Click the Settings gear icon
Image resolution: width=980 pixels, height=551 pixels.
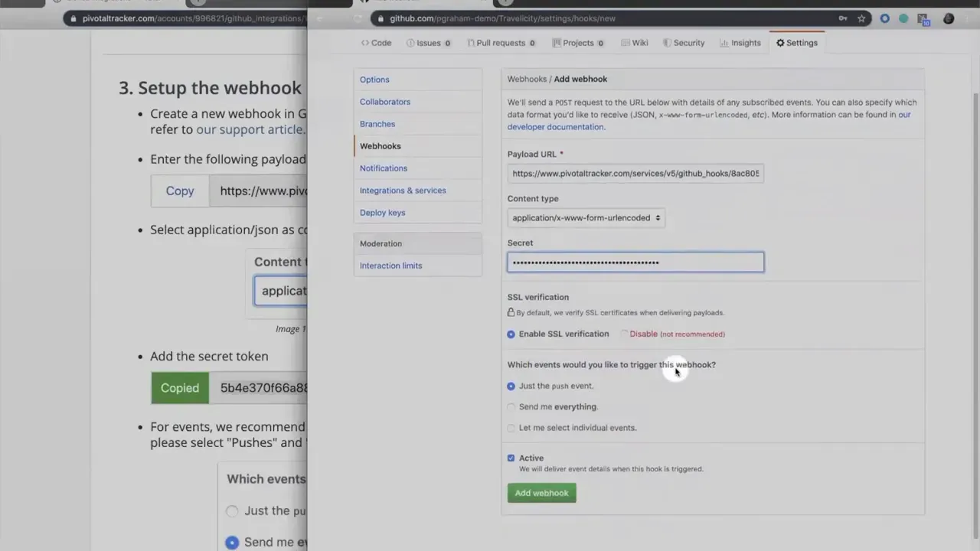[781, 43]
